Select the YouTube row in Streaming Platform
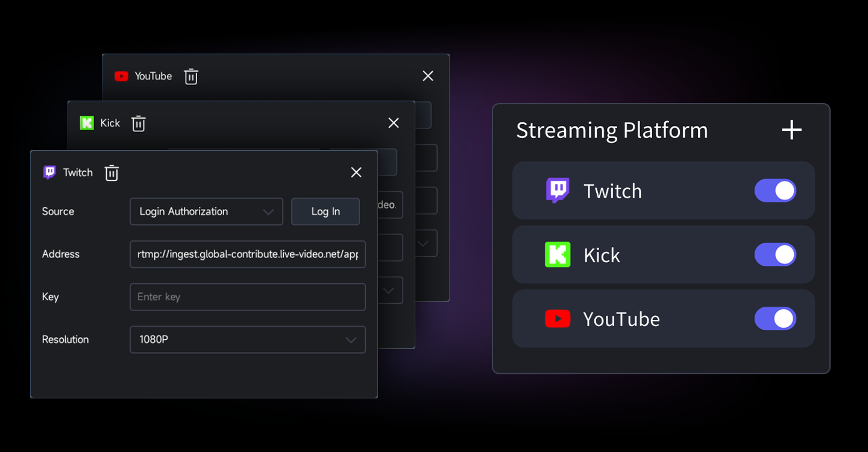 663,318
